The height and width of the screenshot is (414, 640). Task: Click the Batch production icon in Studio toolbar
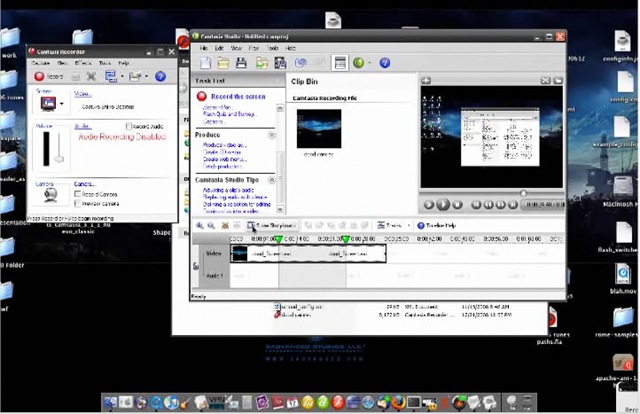[x=301, y=63]
